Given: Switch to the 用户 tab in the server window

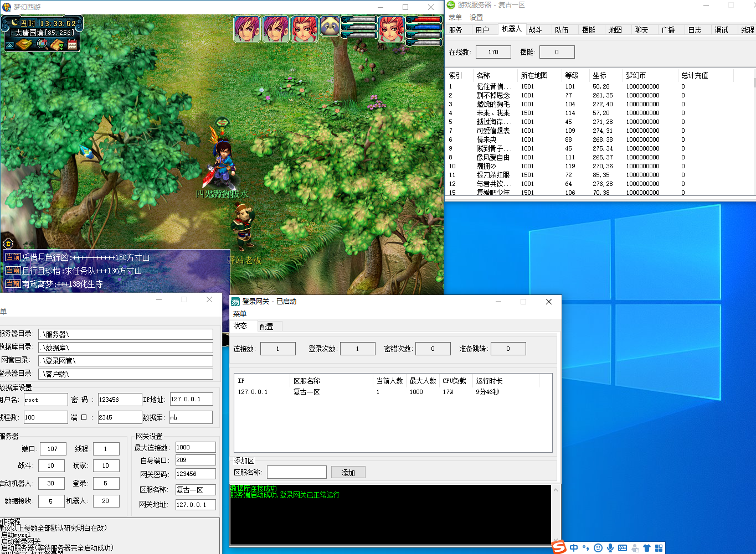Looking at the screenshot, I should (482, 30).
